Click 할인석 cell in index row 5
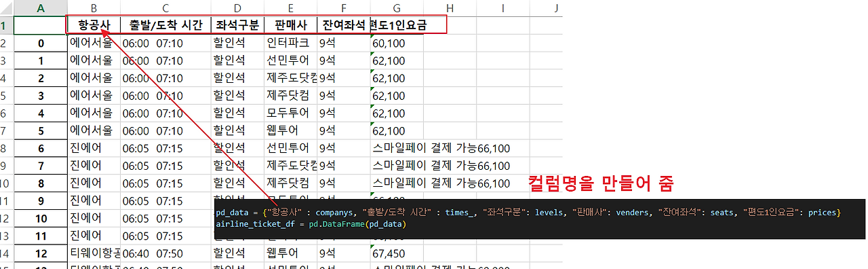The height and width of the screenshot is (269, 868). pyautogui.click(x=237, y=131)
